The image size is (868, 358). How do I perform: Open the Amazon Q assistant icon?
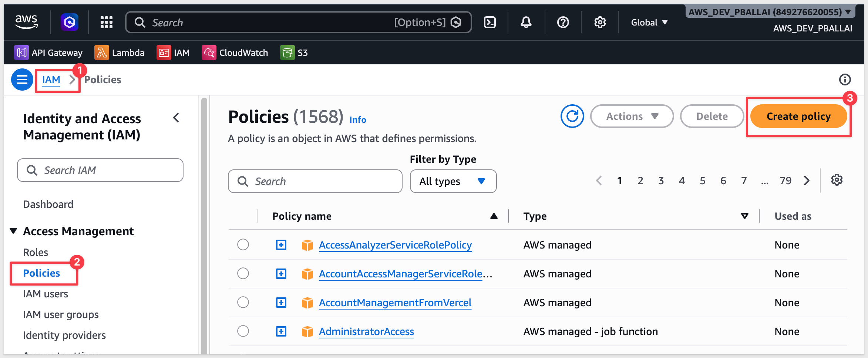point(70,22)
